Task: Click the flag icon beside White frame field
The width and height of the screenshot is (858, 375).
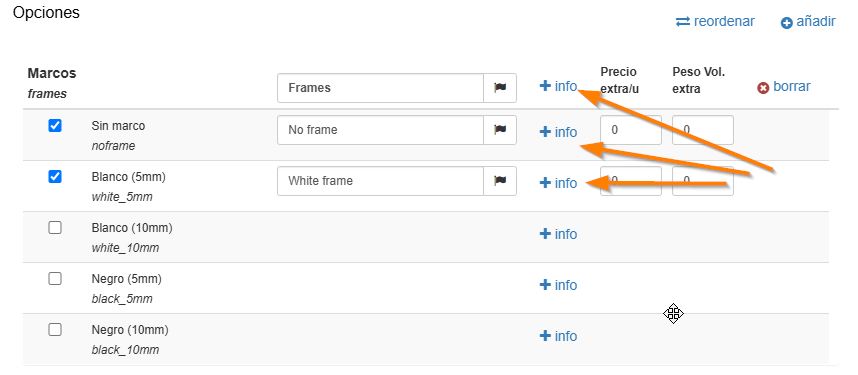Action: (500, 181)
